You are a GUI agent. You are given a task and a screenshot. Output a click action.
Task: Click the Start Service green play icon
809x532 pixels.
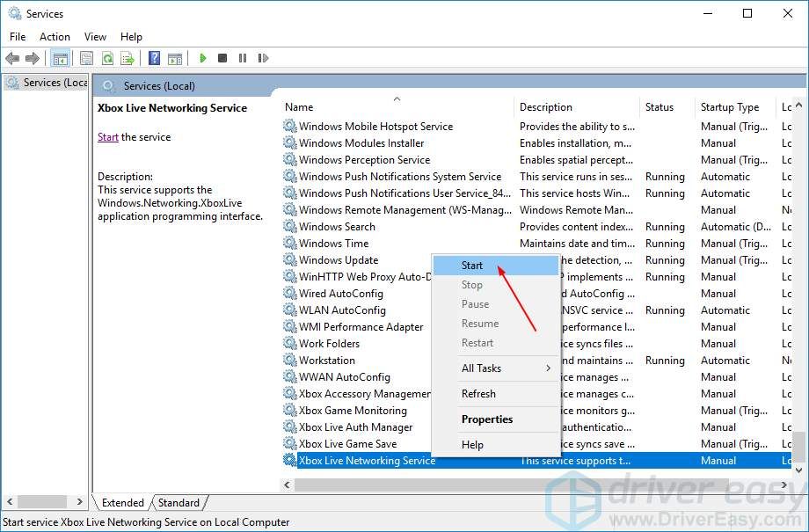203,58
